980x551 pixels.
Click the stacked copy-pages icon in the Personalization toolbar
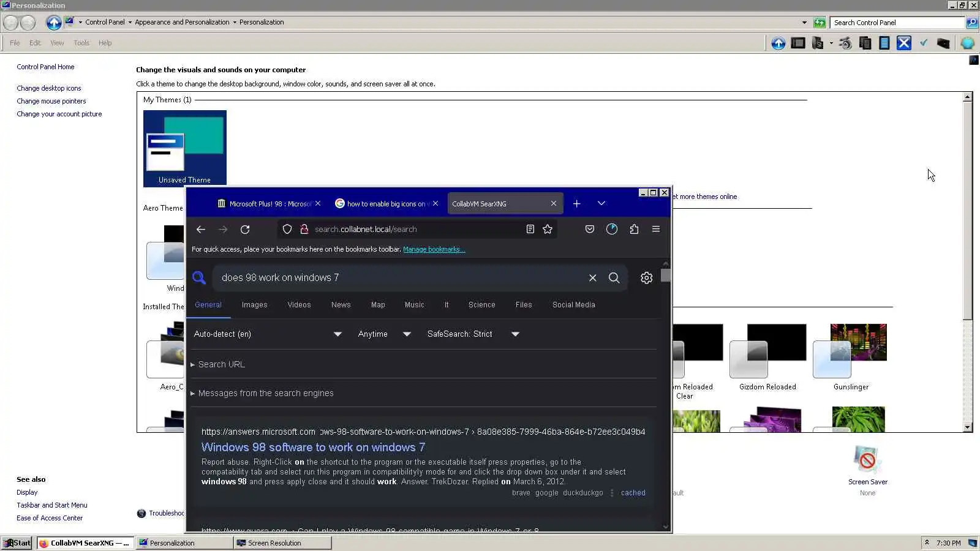click(x=865, y=43)
